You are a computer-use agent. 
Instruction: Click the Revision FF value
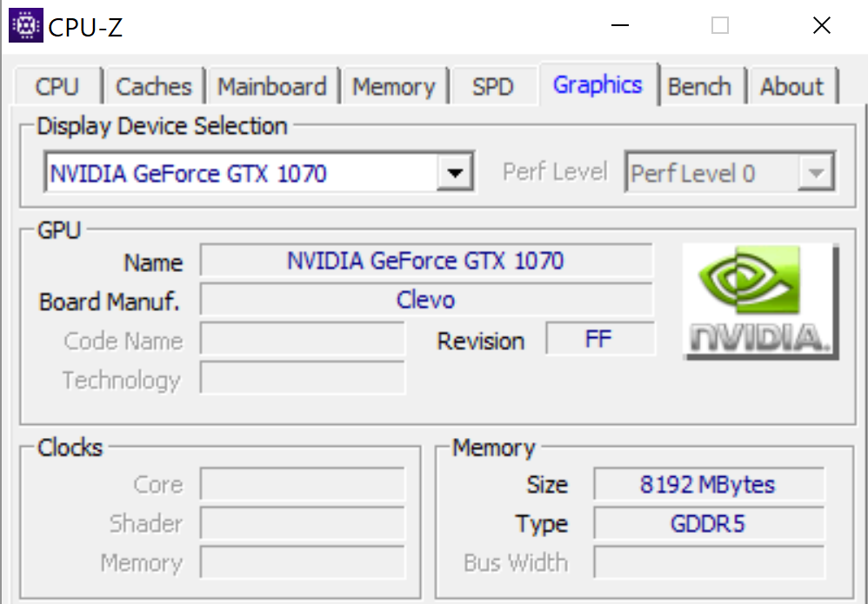pos(599,339)
